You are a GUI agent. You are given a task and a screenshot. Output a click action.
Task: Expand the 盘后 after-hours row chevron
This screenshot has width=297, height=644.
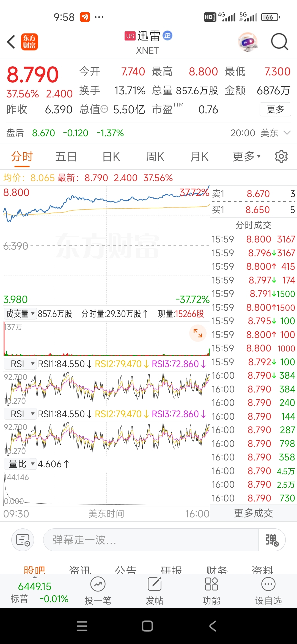coord(287,133)
